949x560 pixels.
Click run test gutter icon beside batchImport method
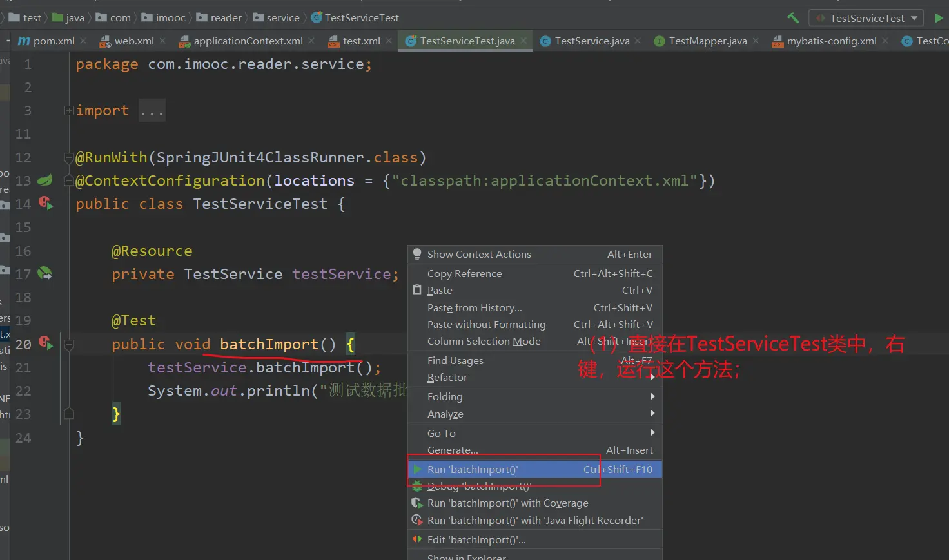[x=45, y=343]
